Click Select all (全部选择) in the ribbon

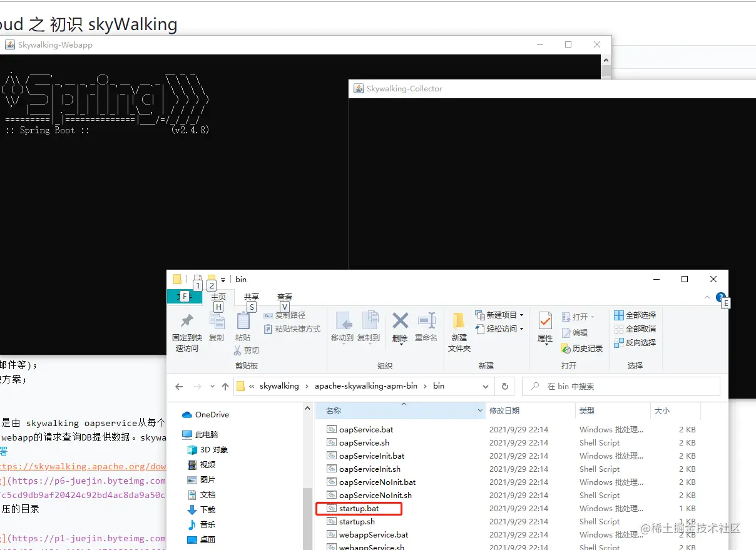coord(635,315)
